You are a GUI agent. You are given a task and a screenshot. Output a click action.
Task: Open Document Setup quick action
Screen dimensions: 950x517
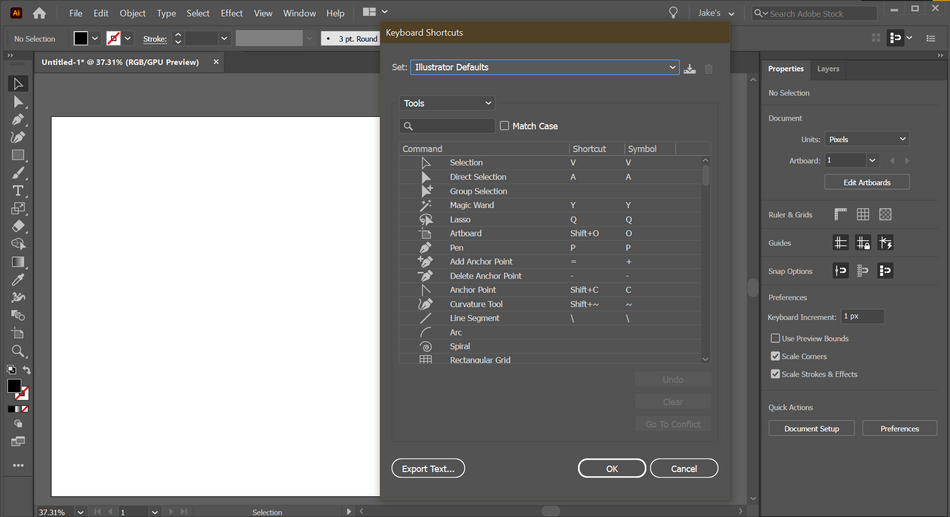(811, 429)
